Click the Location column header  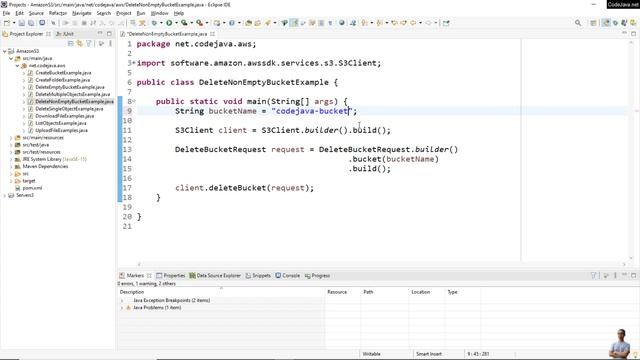coord(420,292)
